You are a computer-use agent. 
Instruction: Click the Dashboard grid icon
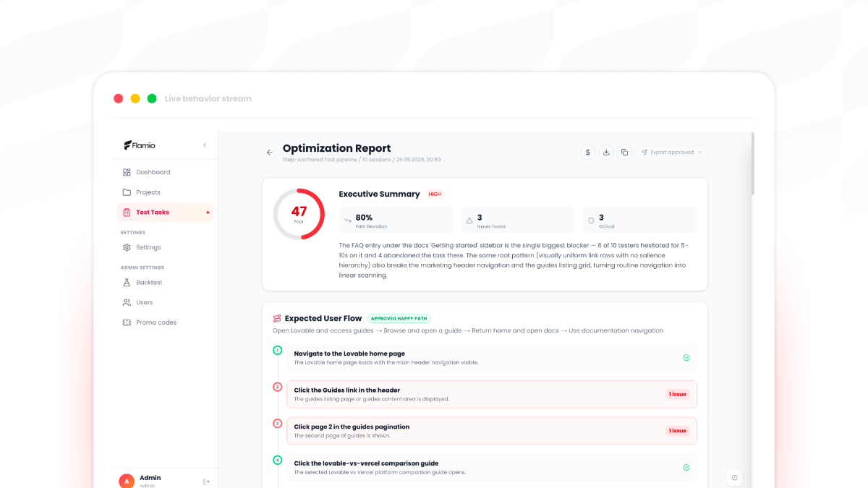click(127, 172)
